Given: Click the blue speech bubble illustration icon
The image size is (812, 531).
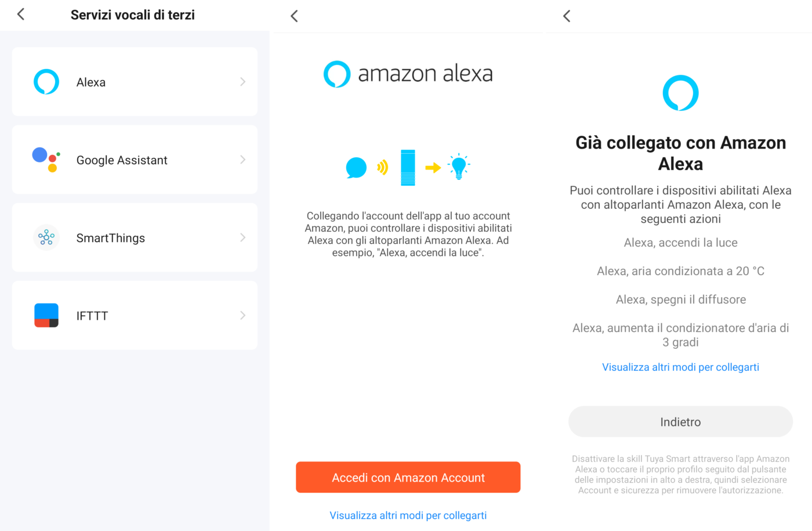Looking at the screenshot, I should [x=356, y=168].
